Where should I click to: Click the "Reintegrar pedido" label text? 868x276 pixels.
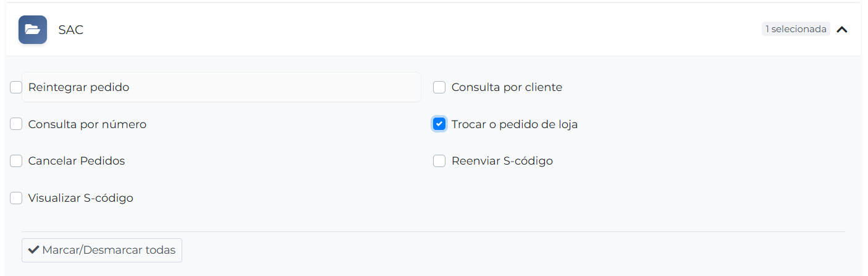point(78,87)
